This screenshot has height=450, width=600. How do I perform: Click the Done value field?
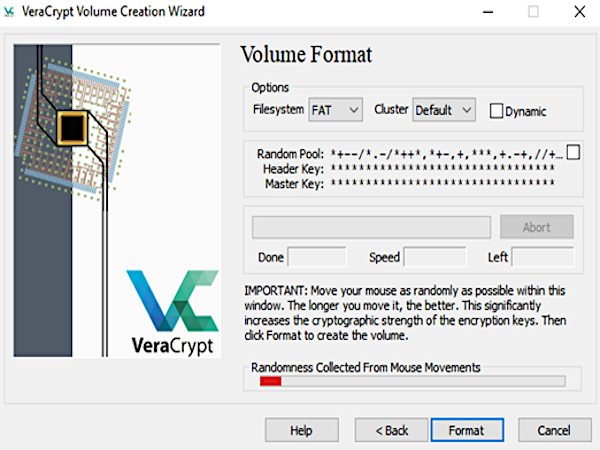(x=316, y=258)
